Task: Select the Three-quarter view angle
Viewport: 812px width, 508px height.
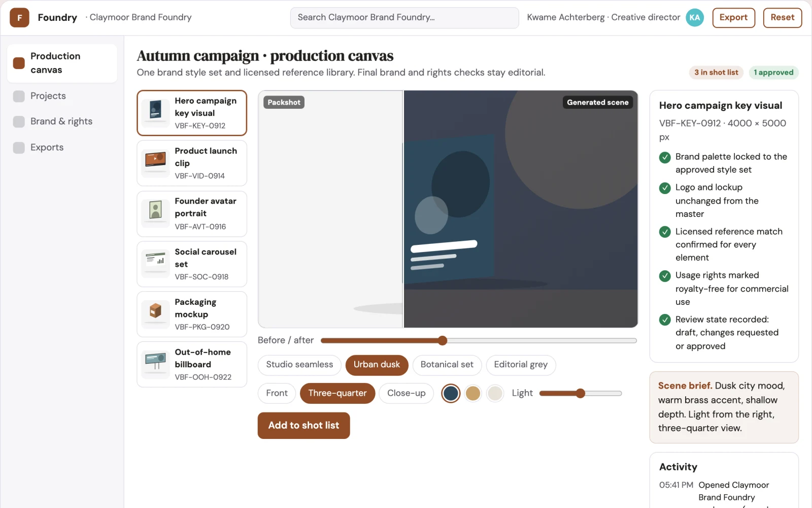Action: point(337,393)
